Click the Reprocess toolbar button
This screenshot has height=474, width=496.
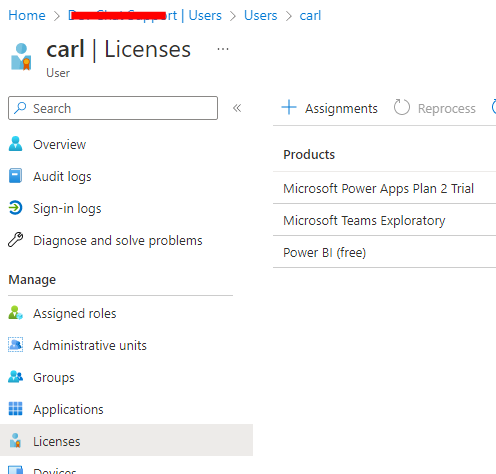coord(434,108)
